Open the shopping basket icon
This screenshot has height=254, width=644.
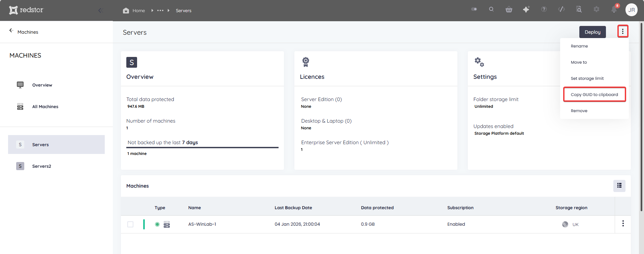click(509, 10)
